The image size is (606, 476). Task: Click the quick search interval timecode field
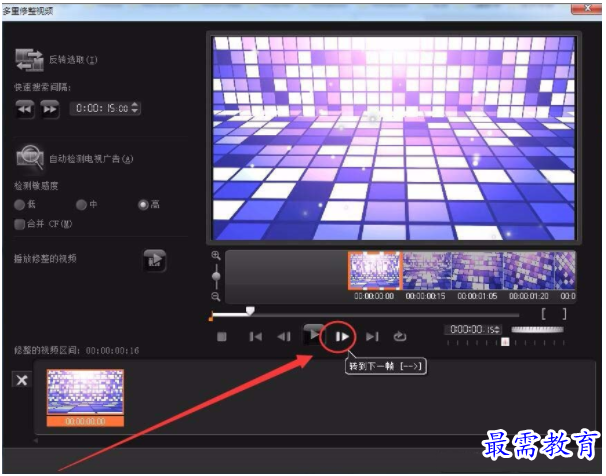tap(102, 108)
